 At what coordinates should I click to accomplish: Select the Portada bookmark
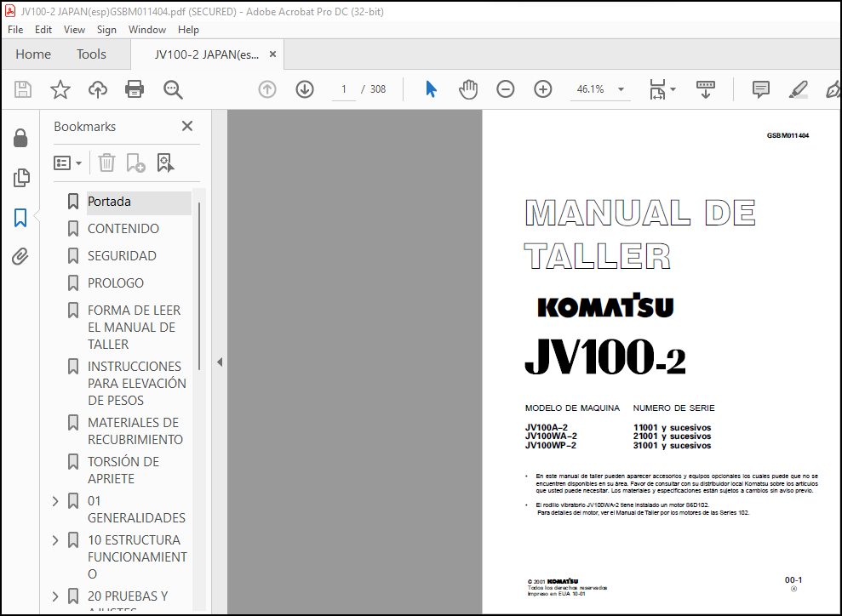click(109, 201)
